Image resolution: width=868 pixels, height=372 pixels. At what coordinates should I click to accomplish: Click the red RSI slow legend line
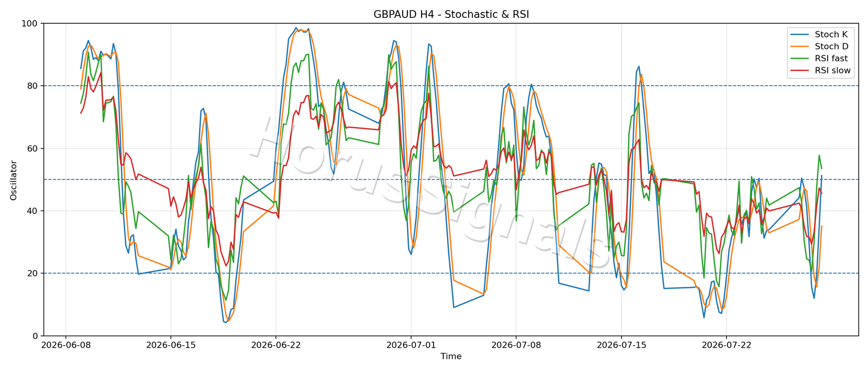click(801, 70)
